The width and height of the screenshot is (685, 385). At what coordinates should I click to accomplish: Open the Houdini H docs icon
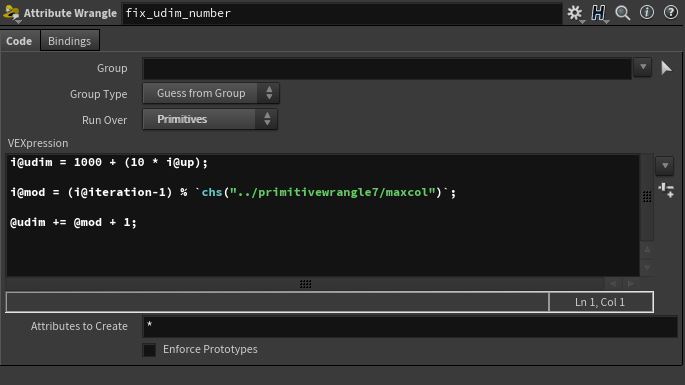599,13
